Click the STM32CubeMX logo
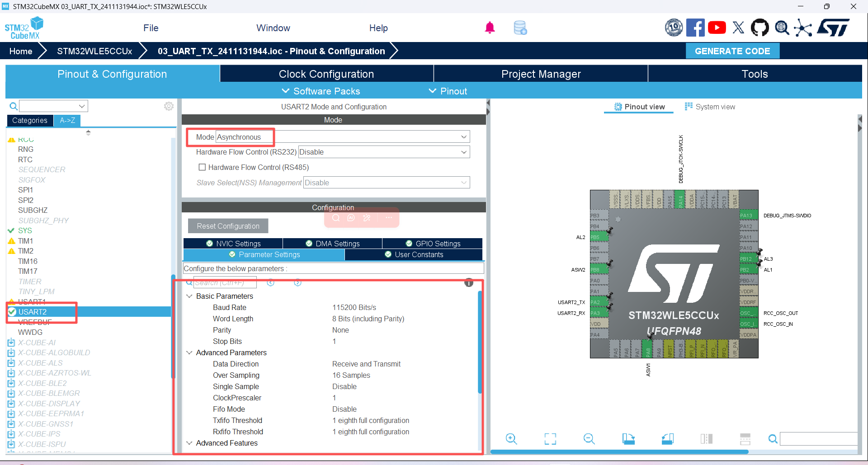Viewport: 868px width, 465px height. [24, 28]
